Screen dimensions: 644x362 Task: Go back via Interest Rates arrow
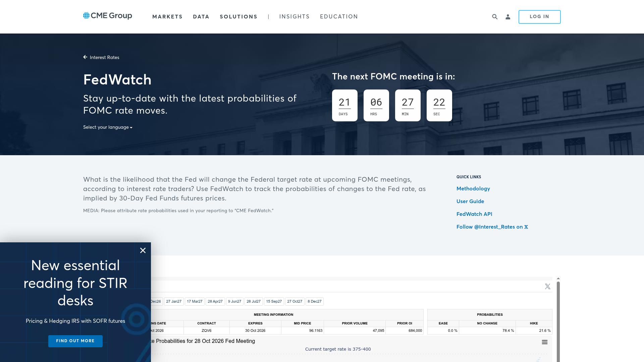tap(101, 57)
